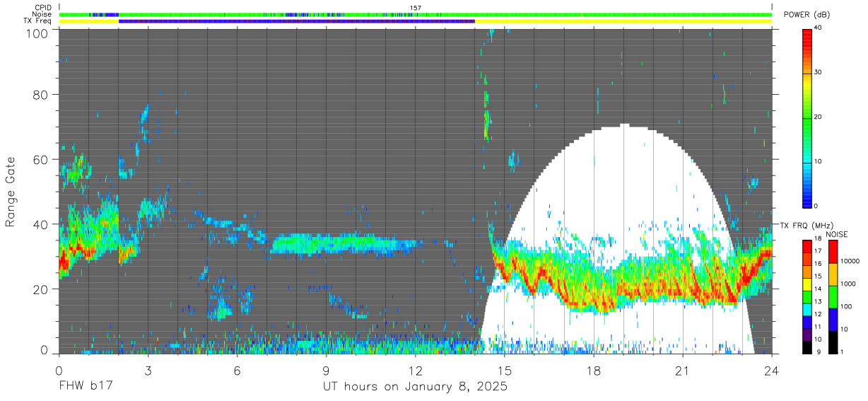This screenshot has width=868, height=401.
Task: Click the Noise bar label
Action: coord(41,14)
